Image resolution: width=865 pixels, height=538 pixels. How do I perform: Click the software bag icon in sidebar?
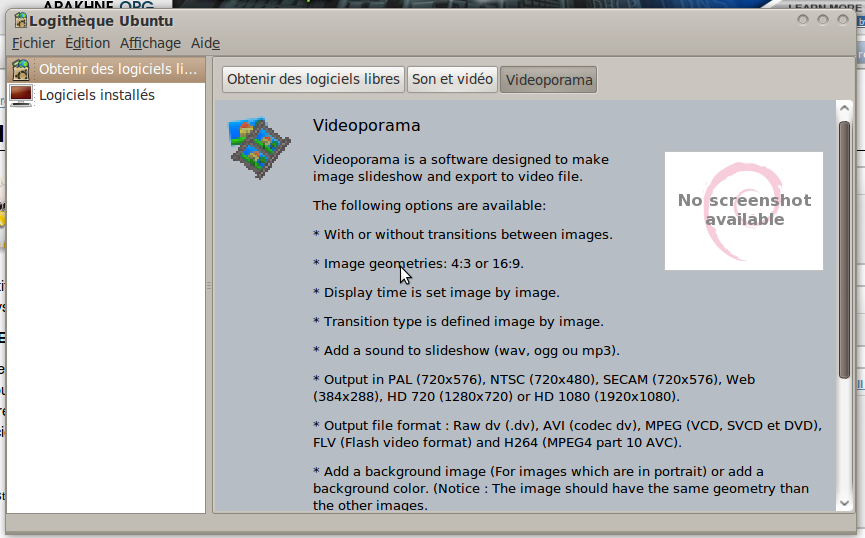coord(21,70)
